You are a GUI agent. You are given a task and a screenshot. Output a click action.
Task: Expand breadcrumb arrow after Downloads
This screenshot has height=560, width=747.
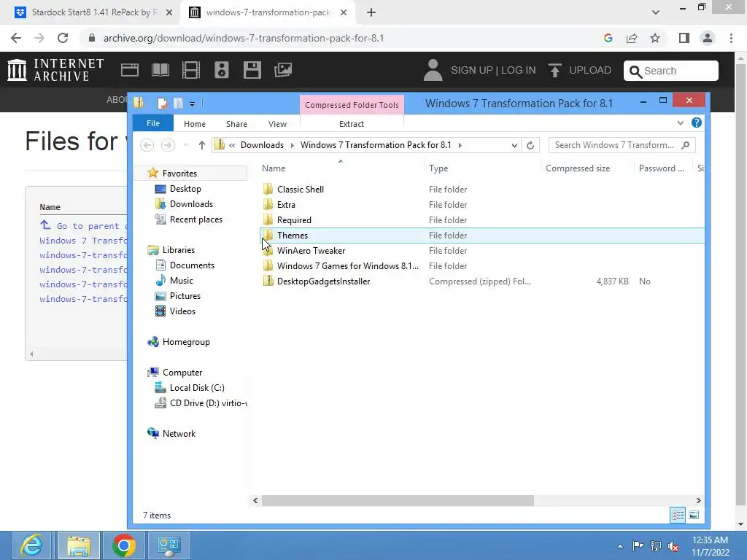[292, 145]
